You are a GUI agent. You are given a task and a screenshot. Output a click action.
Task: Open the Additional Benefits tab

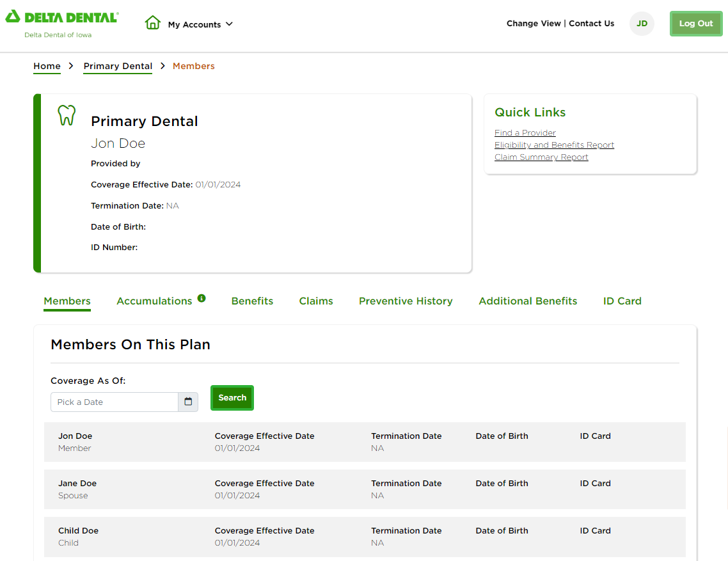point(528,301)
